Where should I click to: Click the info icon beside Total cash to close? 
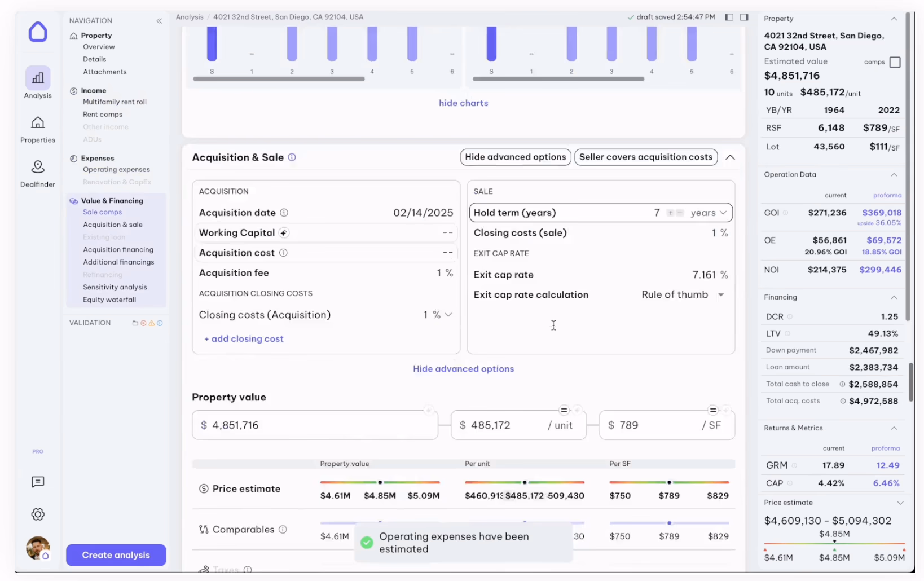click(842, 384)
